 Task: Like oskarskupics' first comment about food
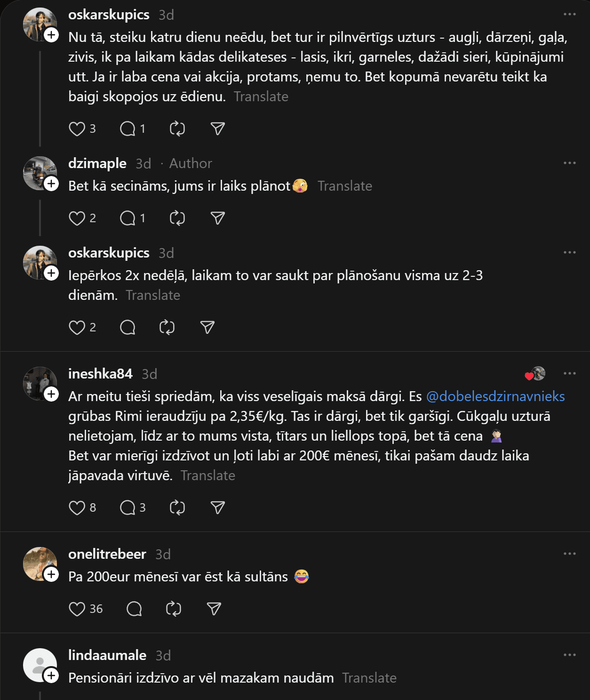click(77, 129)
